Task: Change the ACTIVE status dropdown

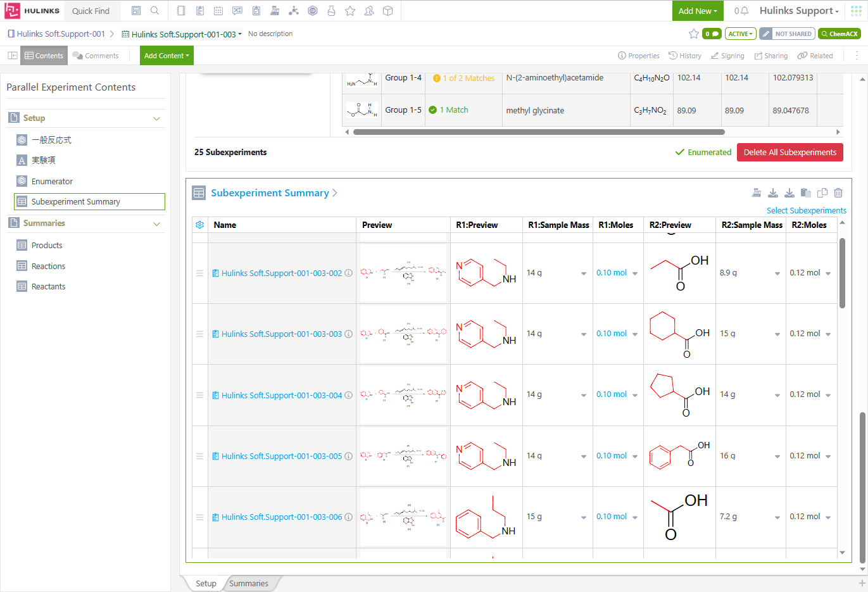Action: tap(740, 34)
